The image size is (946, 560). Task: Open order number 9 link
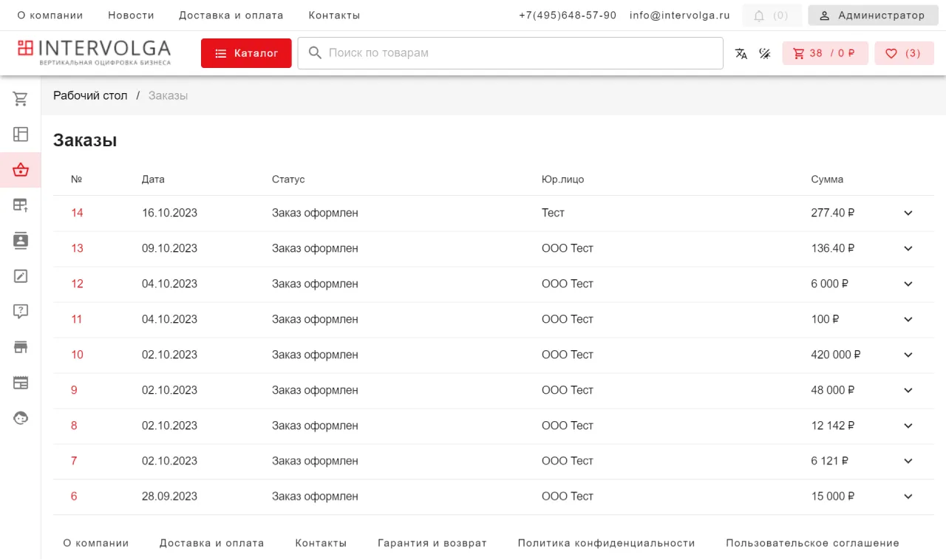pos(74,390)
